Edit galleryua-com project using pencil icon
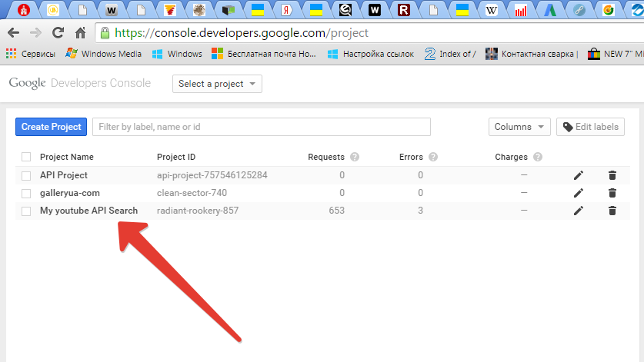The width and height of the screenshot is (644, 362). coord(579,193)
